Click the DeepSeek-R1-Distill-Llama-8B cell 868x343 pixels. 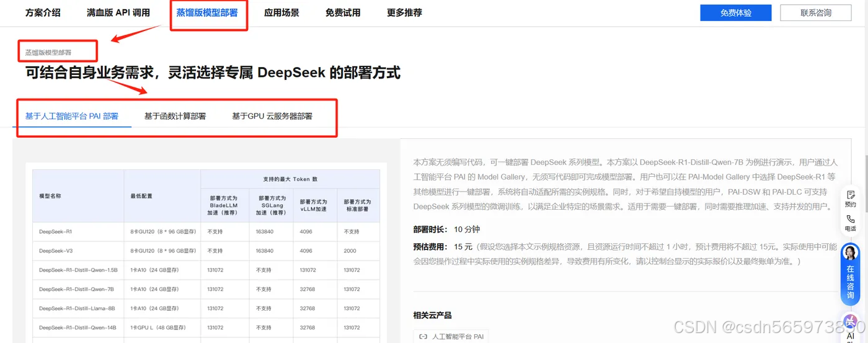[77, 308]
